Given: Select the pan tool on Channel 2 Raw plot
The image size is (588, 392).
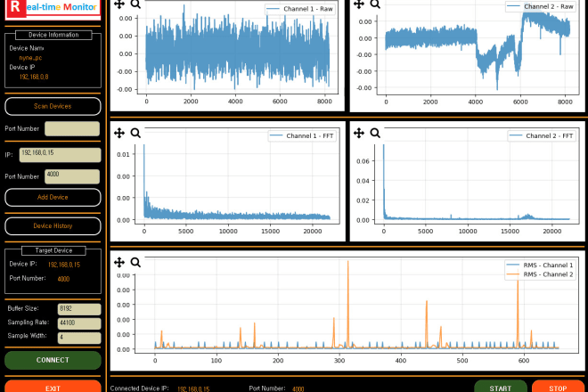Looking at the screenshot, I should click(358, 4).
